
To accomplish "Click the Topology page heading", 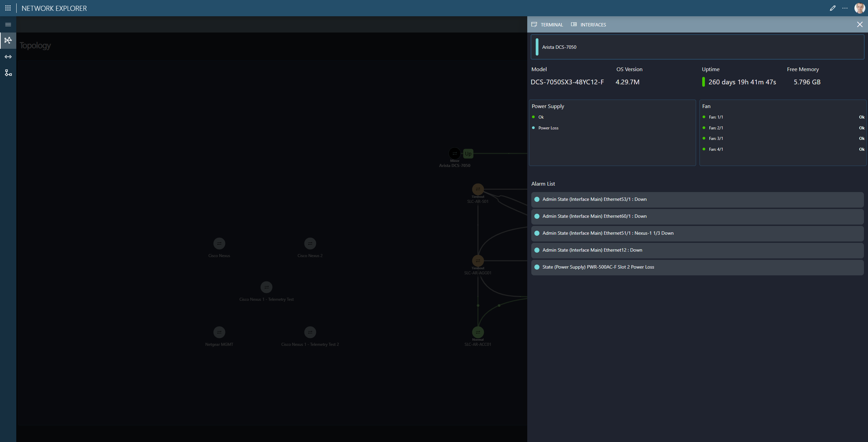I will [x=35, y=45].
